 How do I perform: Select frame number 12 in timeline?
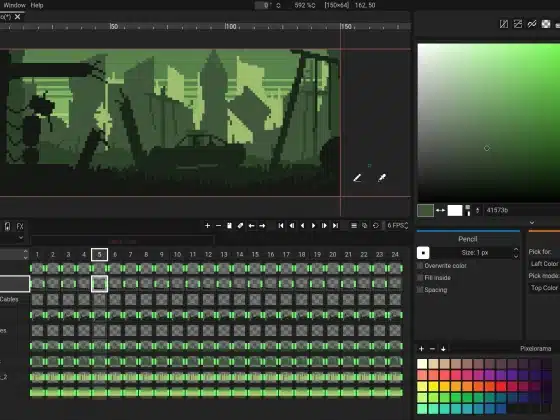point(208,255)
